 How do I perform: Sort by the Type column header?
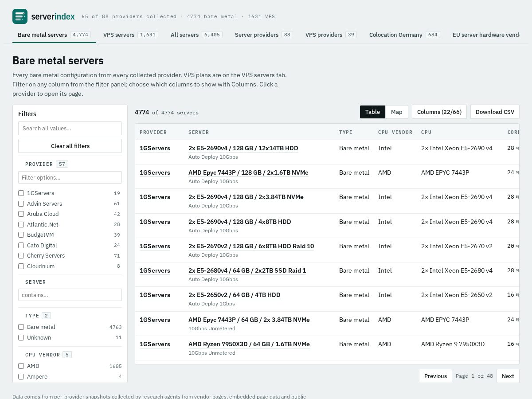click(346, 132)
